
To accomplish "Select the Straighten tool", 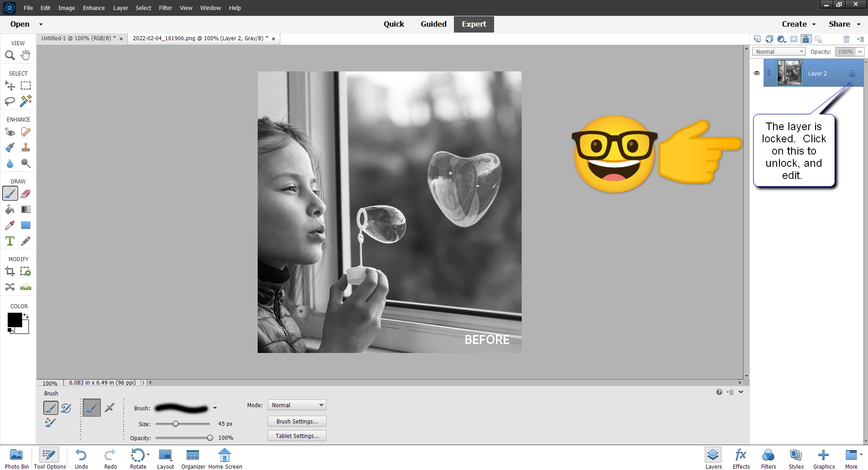I will point(26,287).
